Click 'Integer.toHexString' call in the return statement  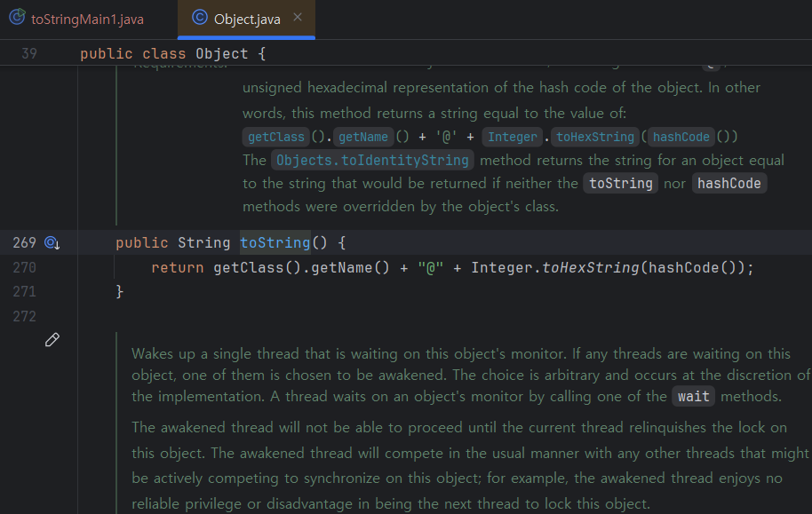pyautogui.click(x=555, y=267)
